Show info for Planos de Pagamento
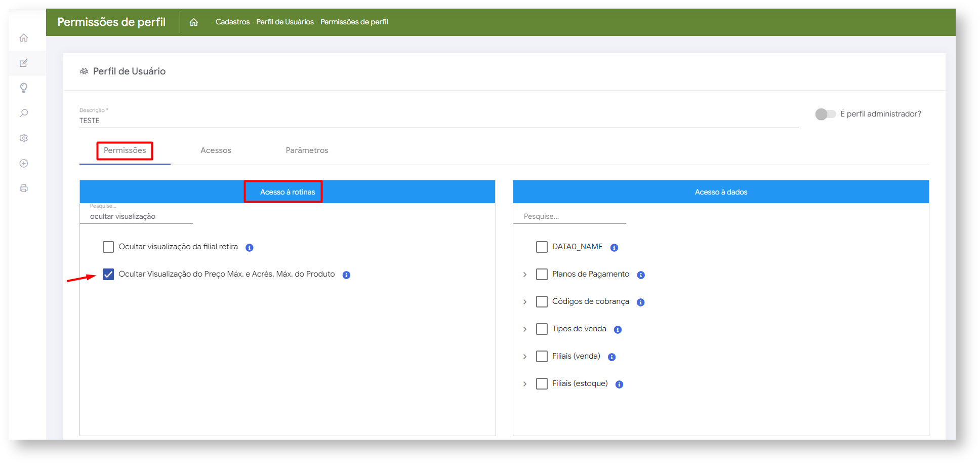980x464 pixels. [x=641, y=275]
